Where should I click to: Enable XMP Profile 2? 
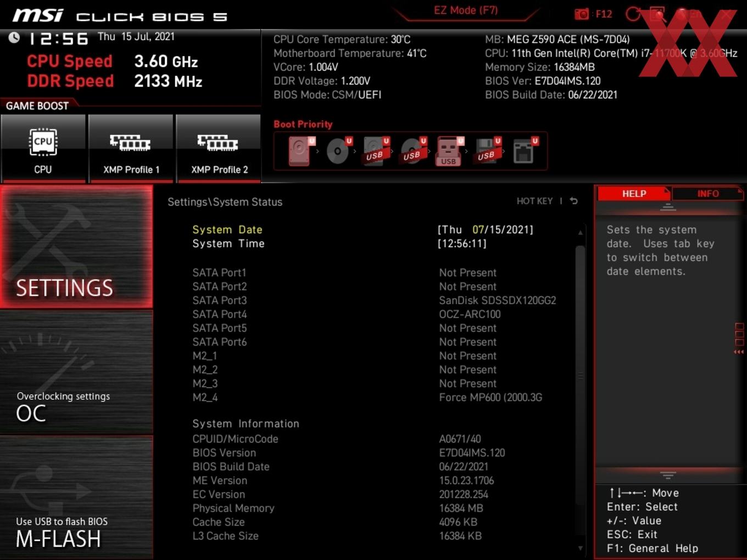click(x=219, y=149)
